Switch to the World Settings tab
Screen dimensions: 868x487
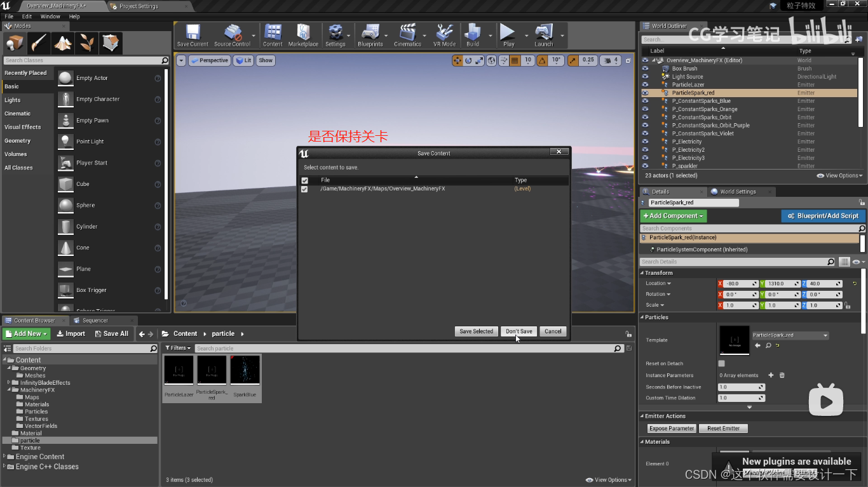click(x=737, y=191)
